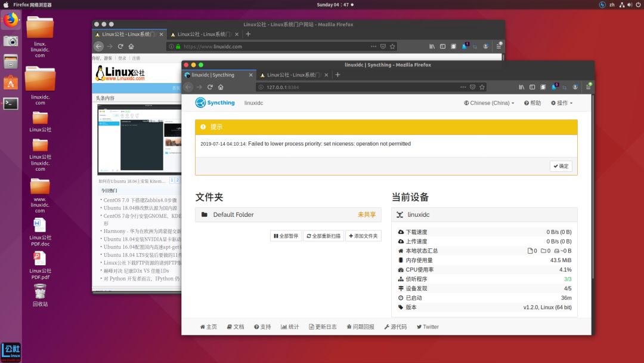Collapse the linuxidc device panel
Screen dimensions: 644x363
click(484, 214)
